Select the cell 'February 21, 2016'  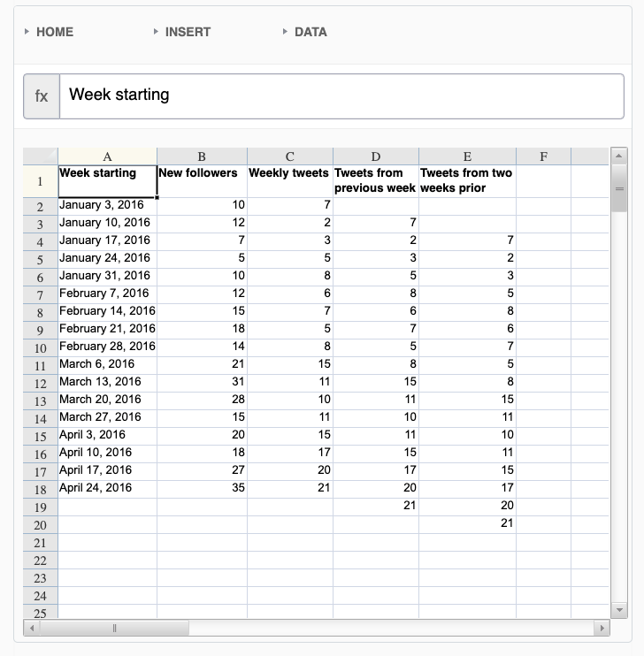(108, 330)
